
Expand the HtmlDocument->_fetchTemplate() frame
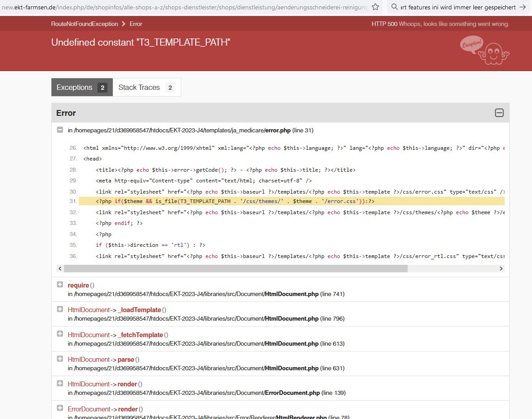point(60,334)
